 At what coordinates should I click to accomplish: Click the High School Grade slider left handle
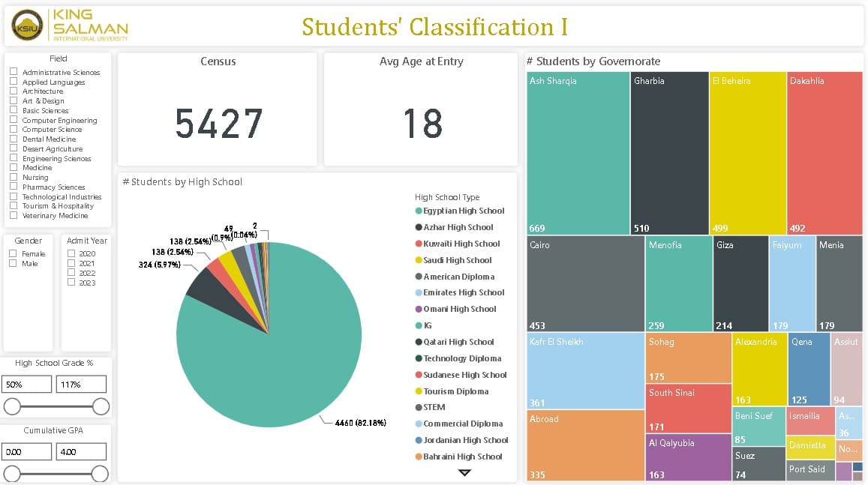12,406
